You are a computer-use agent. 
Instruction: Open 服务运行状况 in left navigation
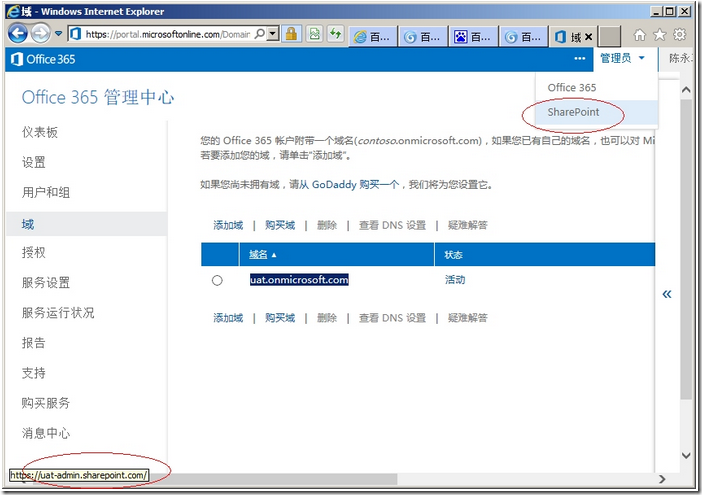(x=58, y=312)
